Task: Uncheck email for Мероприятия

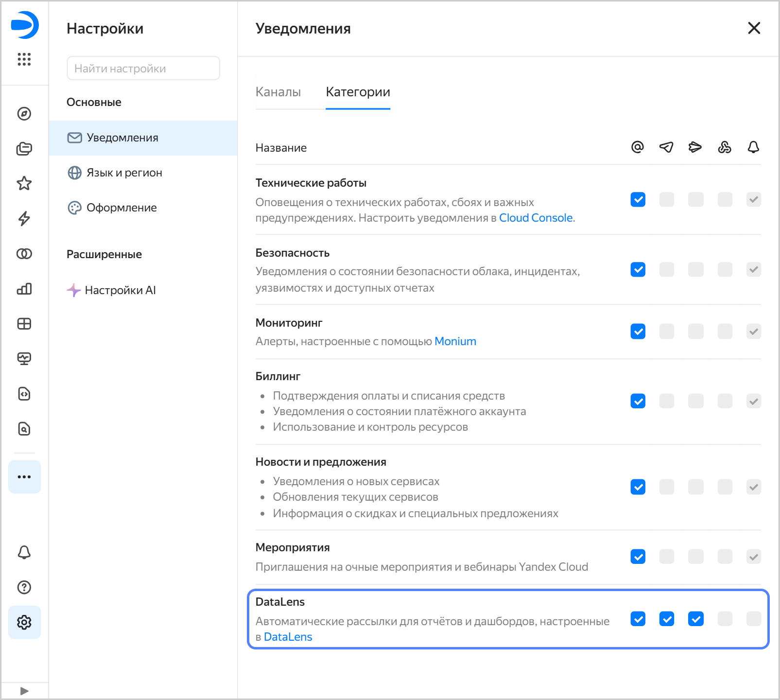Action: (x=638, y=557)
